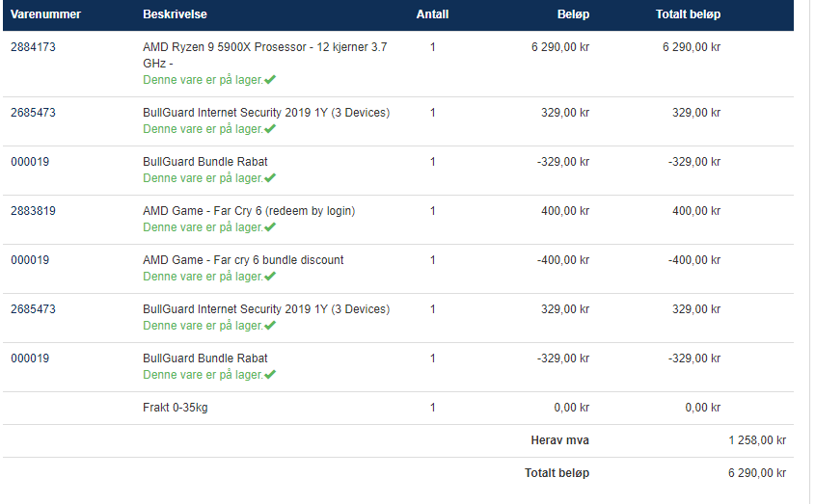The image size is (815, 504).
Task: Click the 6 290,00 kr grand total value
Action: pyautogui.click(x=757, y=473)
